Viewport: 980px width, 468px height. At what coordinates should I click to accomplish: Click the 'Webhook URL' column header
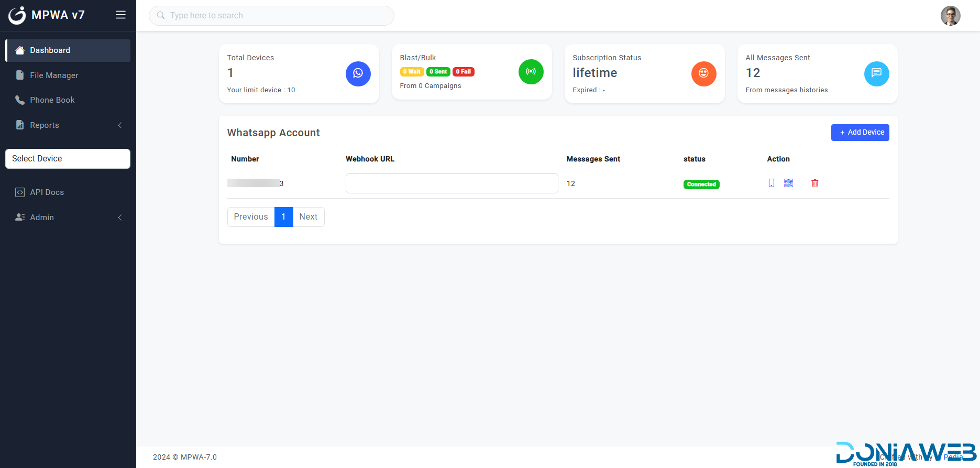tap(370, 159)
